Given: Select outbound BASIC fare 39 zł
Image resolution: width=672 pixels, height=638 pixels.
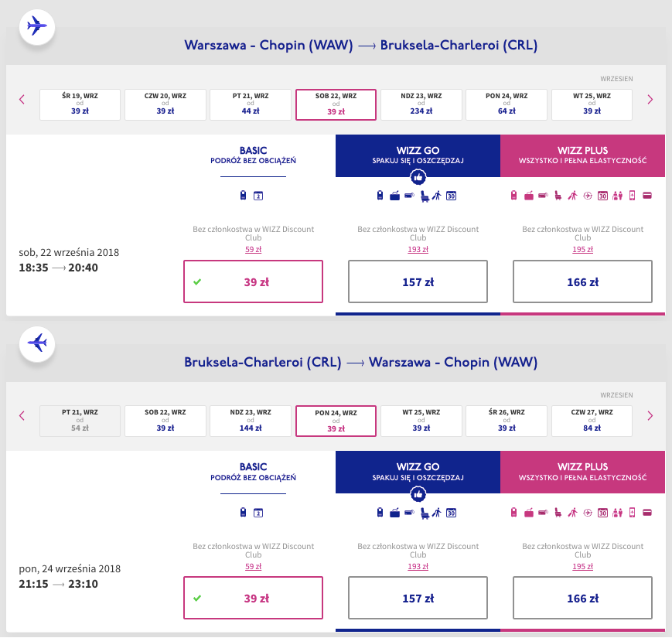Looking at the screenshot, I should click(x=253, y=281).
